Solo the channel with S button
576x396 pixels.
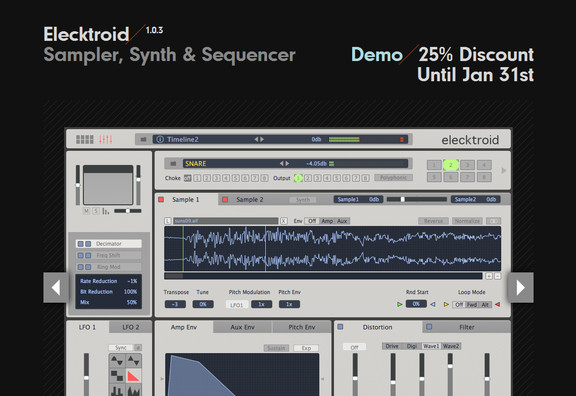(x=96, y=211)
